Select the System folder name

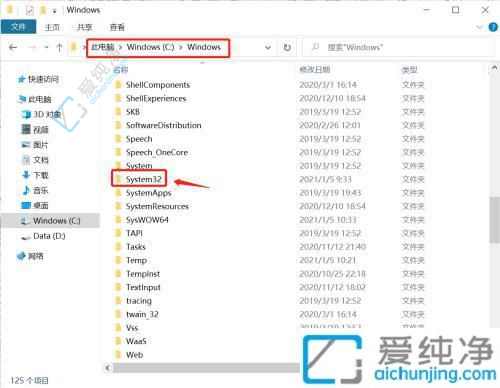coord(139,166)
